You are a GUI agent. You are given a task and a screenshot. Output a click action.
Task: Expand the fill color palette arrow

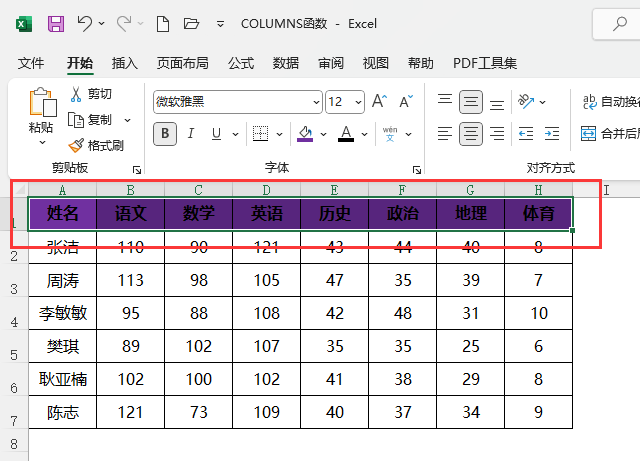(x=324, y=134)
